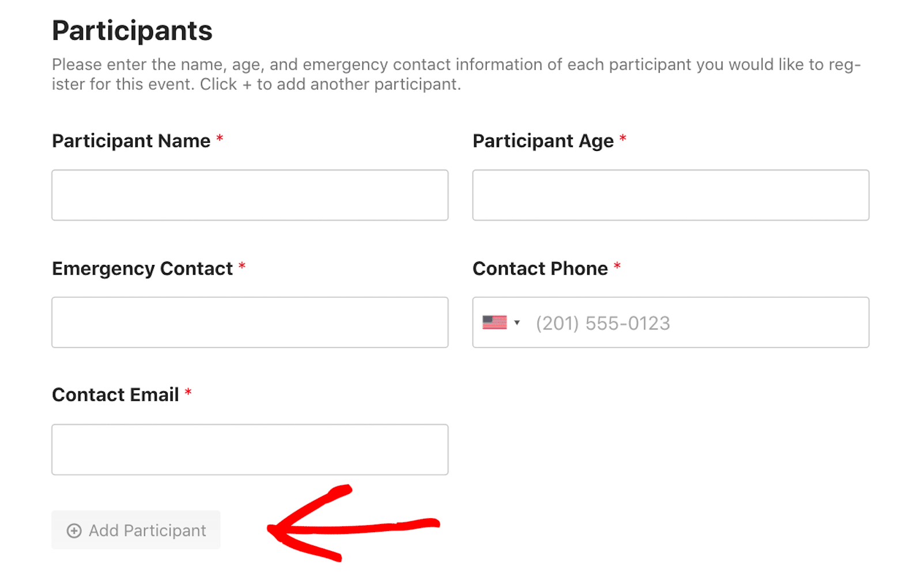Focus the Participant Age text field
Screen dimensions: 922x588
[671, 195]
